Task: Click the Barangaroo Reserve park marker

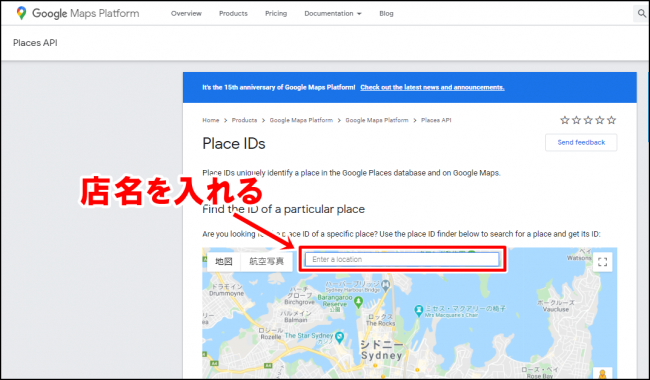Action: click(x=358, y=302)
